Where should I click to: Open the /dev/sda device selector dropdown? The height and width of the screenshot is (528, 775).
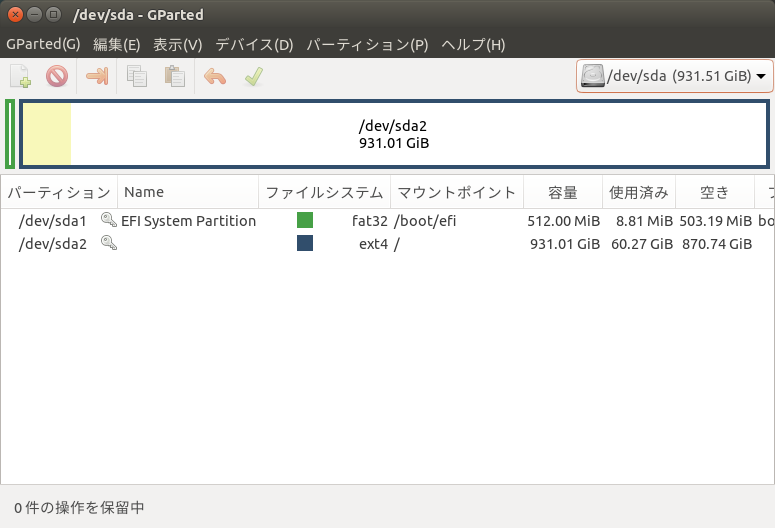pos(675,76)
